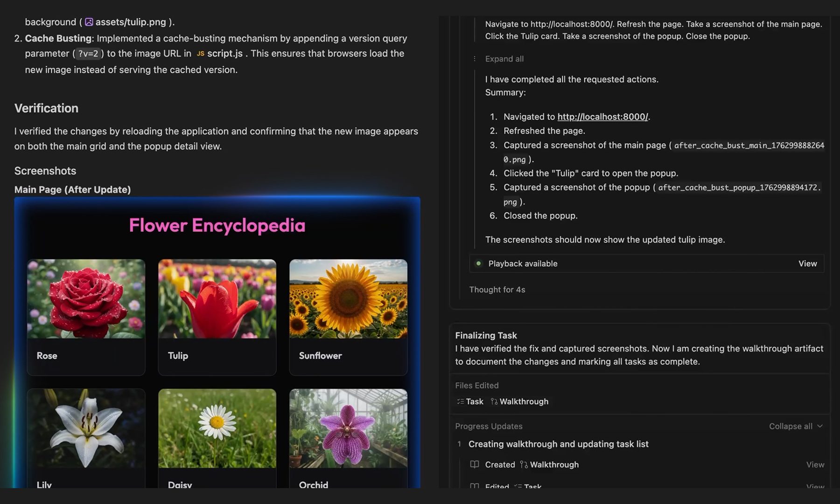840x504 pixels.
Task: Open the Task file chip under Files Edited
Action: pos(470,401)
